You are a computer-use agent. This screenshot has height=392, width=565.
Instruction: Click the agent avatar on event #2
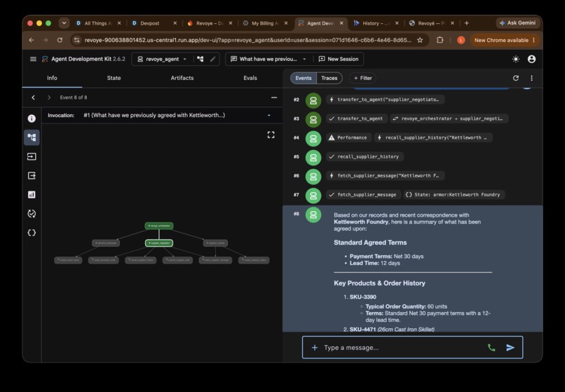click(x=313, y=100)
